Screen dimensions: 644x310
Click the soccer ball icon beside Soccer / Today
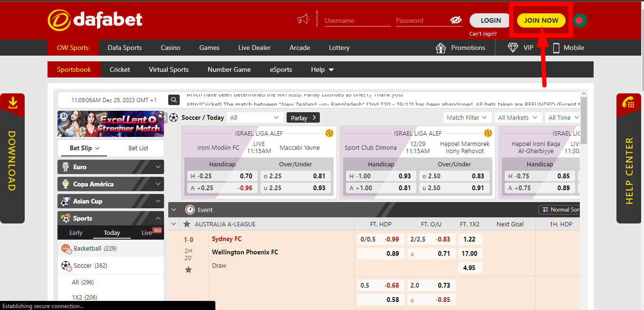(x=173, y=117)
